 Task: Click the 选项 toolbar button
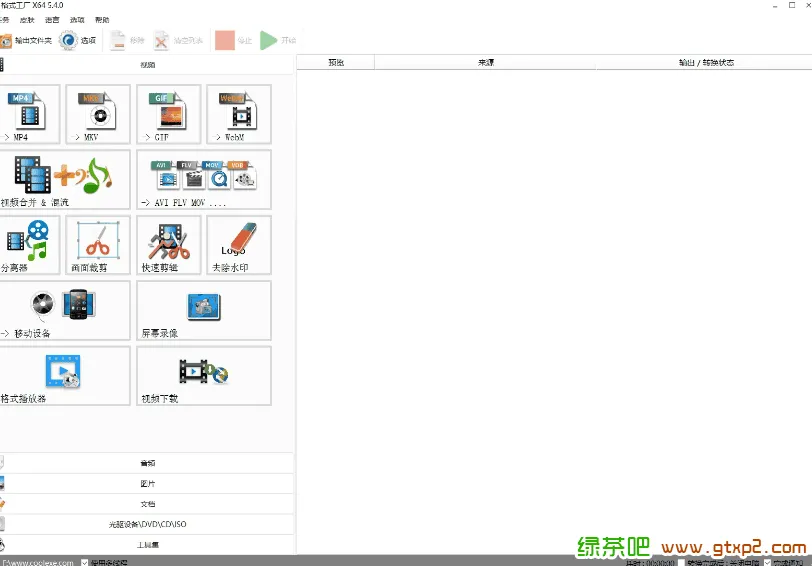tap(79, 40)
